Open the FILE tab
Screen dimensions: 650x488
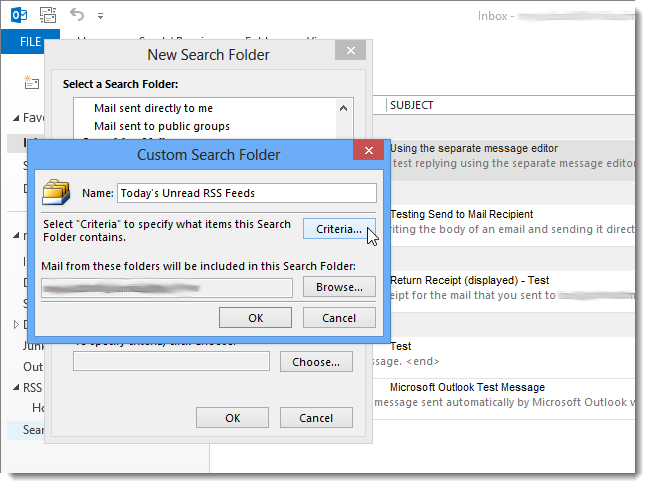tap(30, 42)
